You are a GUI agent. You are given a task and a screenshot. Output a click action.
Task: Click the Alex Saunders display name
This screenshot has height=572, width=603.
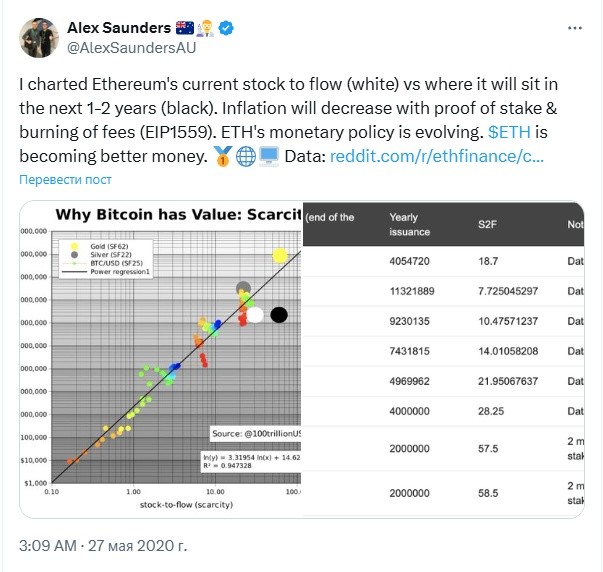click(119, 28)
